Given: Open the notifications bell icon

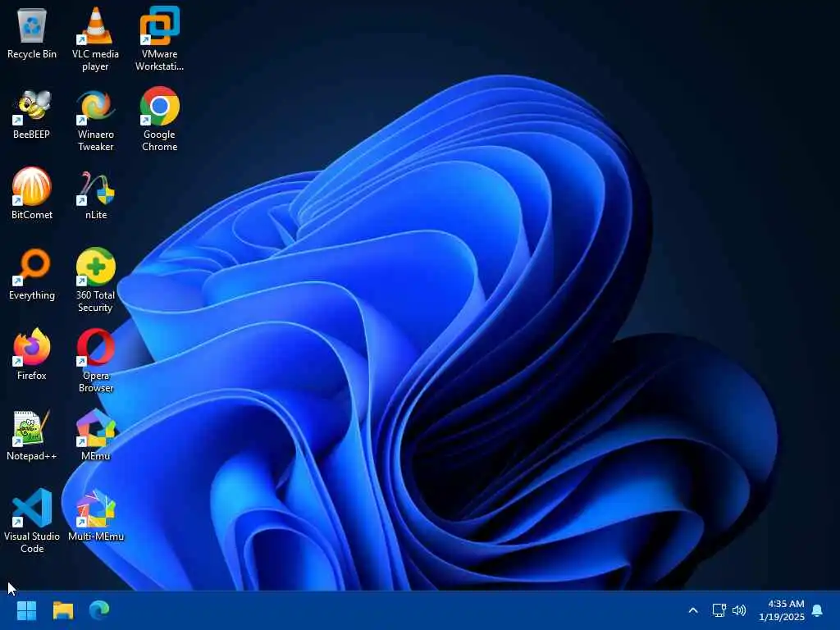Looking at the screenshot, I should pos(817,610).
